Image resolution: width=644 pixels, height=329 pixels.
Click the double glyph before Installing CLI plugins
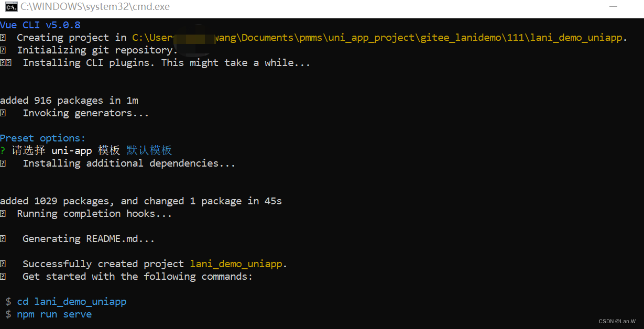pos(6,63)
